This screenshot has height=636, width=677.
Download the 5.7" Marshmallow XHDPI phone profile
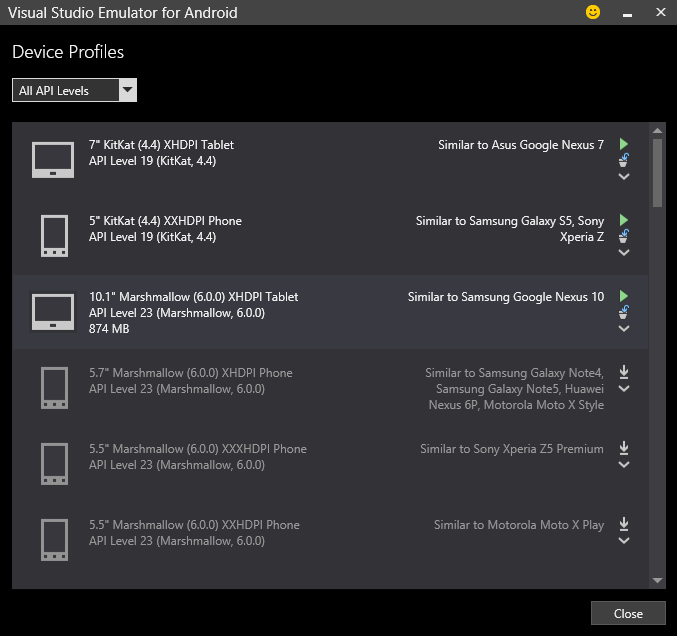pos(624,372)
